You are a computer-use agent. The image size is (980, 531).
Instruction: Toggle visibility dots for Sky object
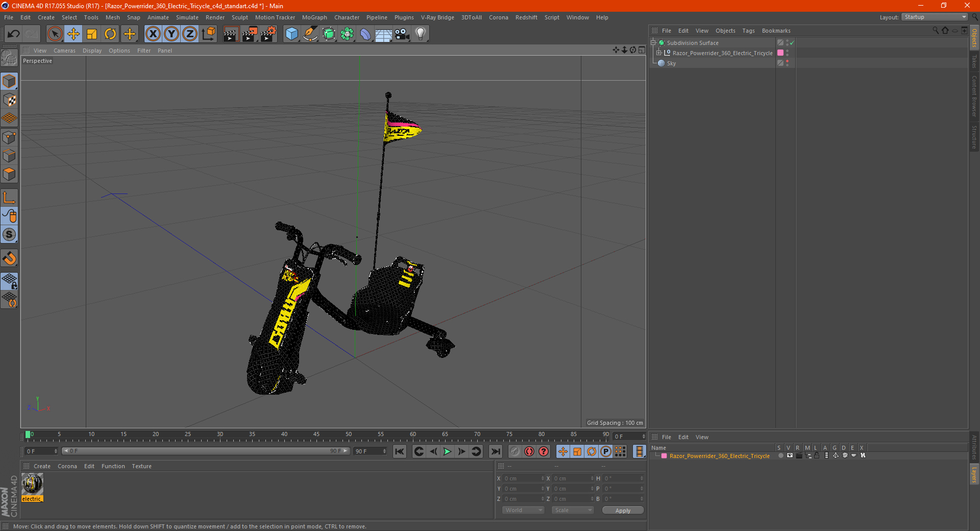tap(788, 63)
